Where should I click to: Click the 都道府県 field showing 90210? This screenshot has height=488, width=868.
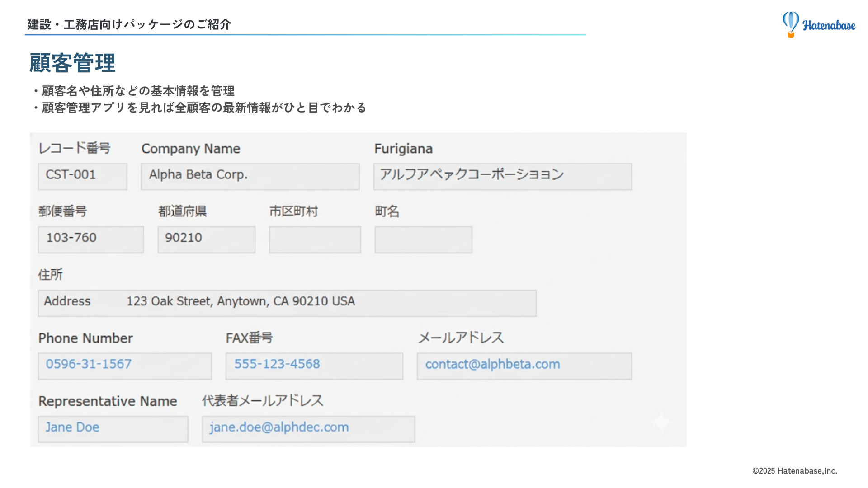point(206,239)
